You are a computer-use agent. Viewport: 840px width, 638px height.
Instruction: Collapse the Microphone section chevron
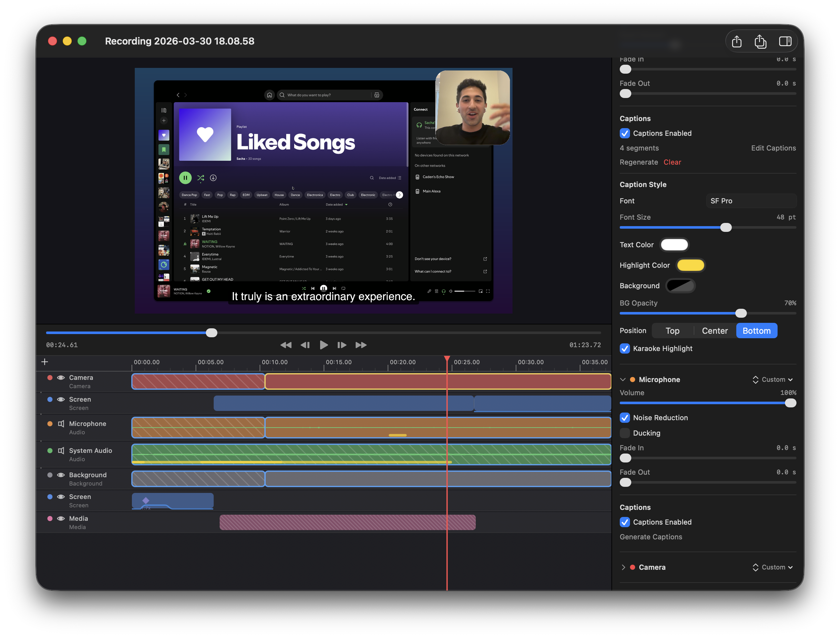[623, 380]
